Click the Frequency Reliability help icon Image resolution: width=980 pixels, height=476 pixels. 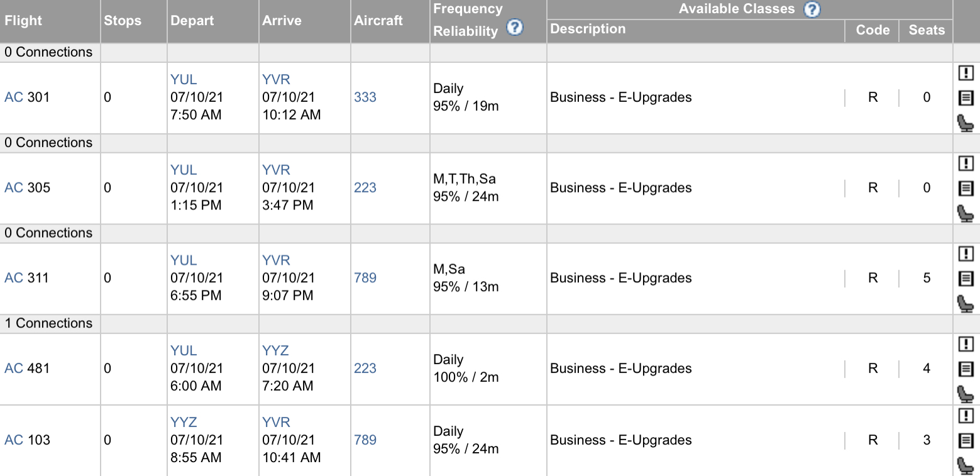(x=515, y=28)
